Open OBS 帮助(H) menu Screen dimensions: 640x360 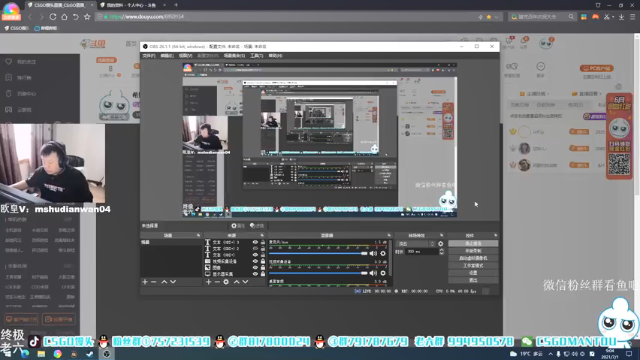click(275, 56)
